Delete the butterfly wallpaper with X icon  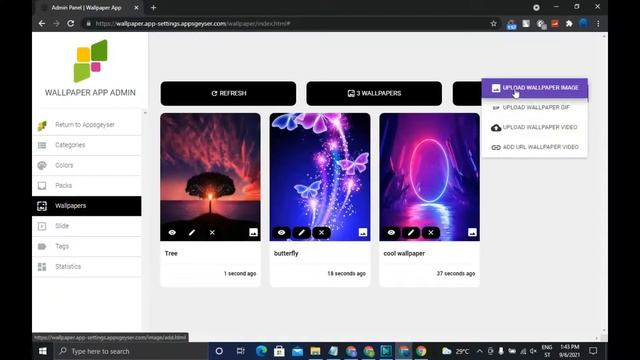[x=322, y=233]
